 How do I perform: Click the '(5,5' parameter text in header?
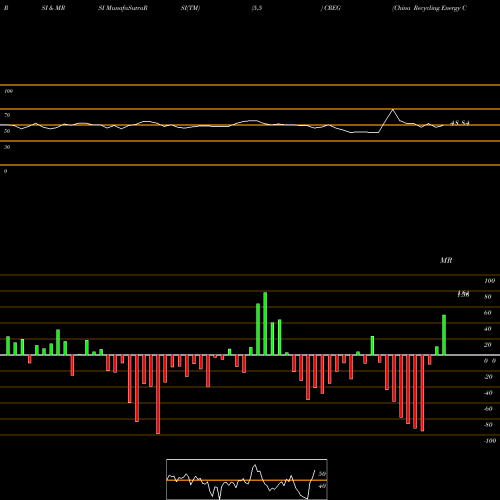[257, 8]
